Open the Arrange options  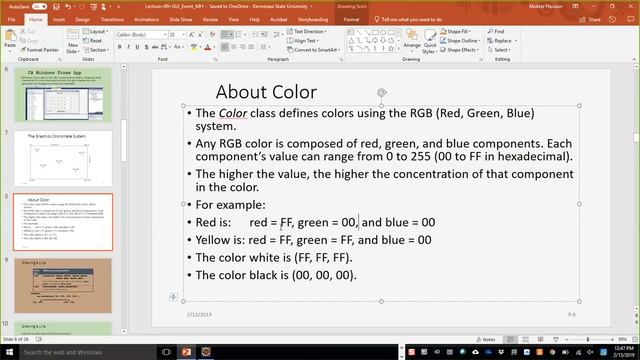click(x=412, y=41)
